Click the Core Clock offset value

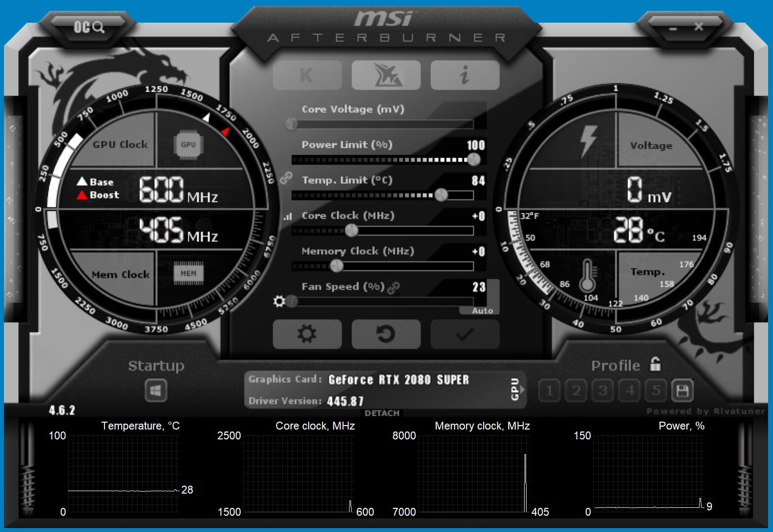tap(478, 216)
